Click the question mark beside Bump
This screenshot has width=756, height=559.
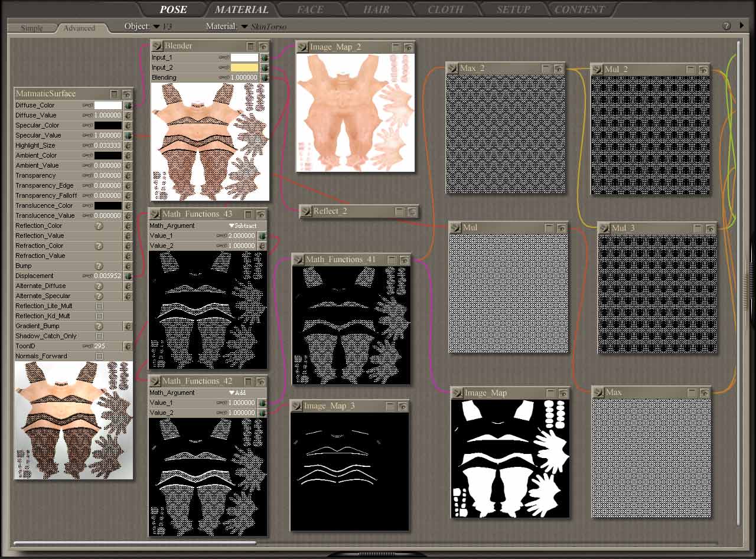coord(99,266)
